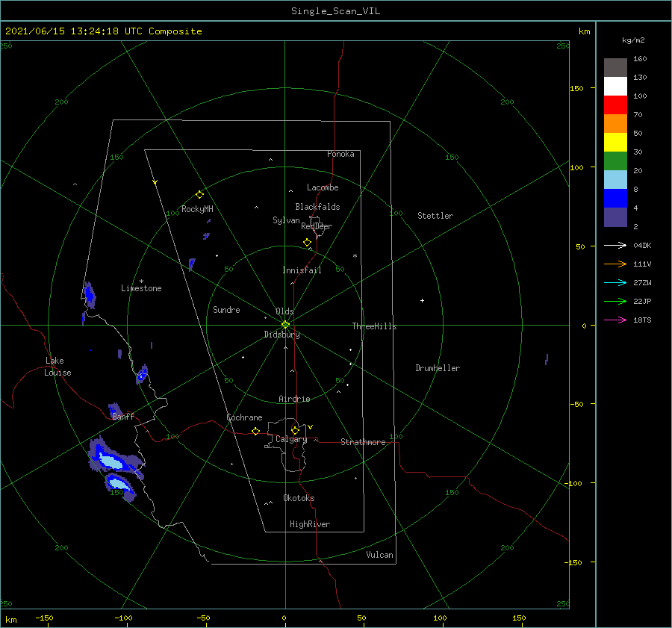Click the small purple echo east of Drumheller
The image size is (672, 628).
(547, 359)
